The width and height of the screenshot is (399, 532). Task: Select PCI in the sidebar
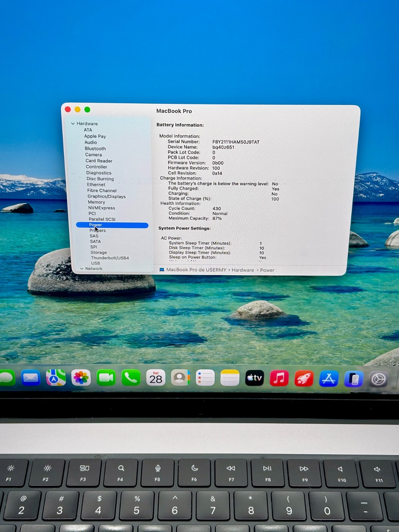(x=92, y=213)
